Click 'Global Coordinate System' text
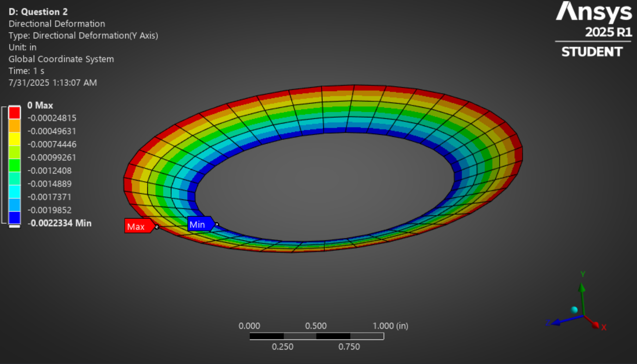 point(61,59)
